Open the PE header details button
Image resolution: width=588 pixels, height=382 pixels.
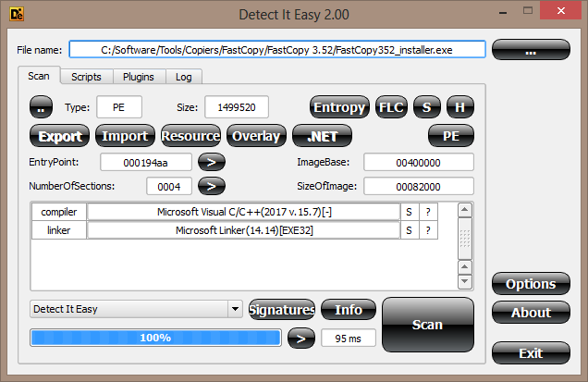tap(451, 136)
